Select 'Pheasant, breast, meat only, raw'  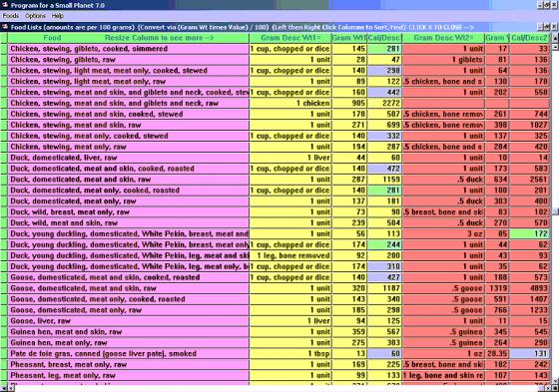tap(129, 364)
